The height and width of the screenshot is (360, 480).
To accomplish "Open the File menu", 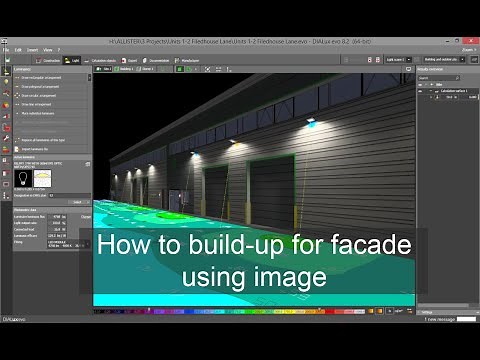I will coord(6,50).
